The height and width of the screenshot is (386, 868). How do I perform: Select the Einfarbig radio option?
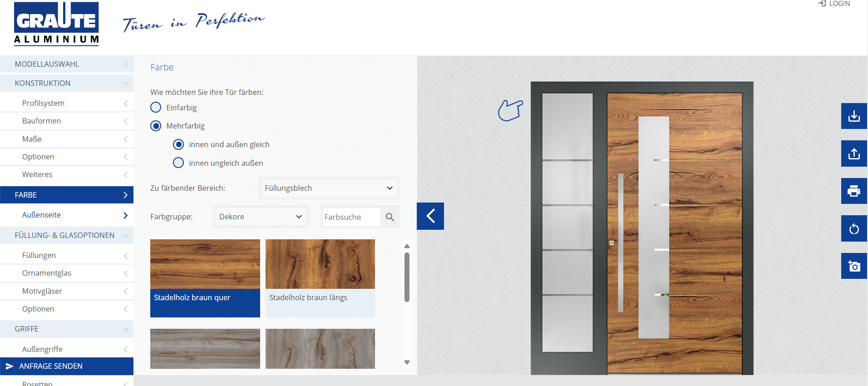pos(156,108)
